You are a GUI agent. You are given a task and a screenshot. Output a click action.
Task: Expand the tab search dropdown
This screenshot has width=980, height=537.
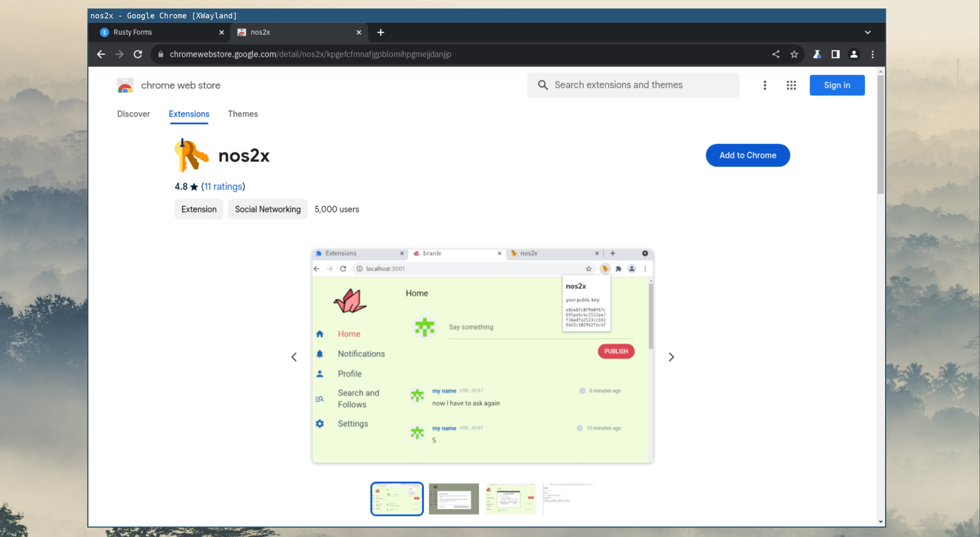click(868, 33)
